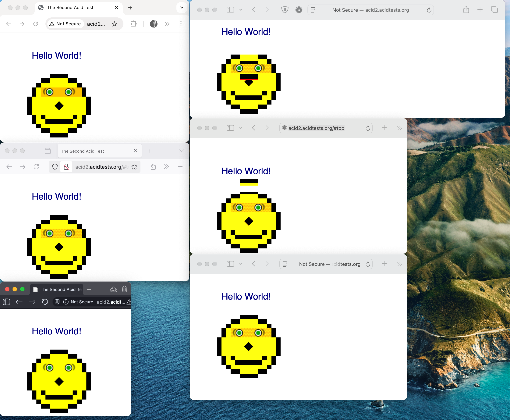Click Firefox insecure connection padlock icon
The height and width of the screenshot is (420, 510).
pyautogui.click(x=66, y=167)
